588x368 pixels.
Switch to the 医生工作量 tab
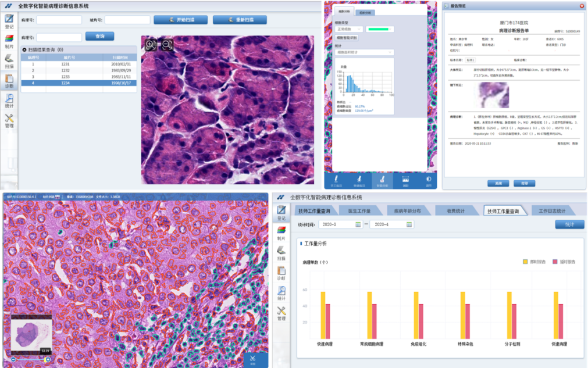pyautogui.click(x=359, y=210)
